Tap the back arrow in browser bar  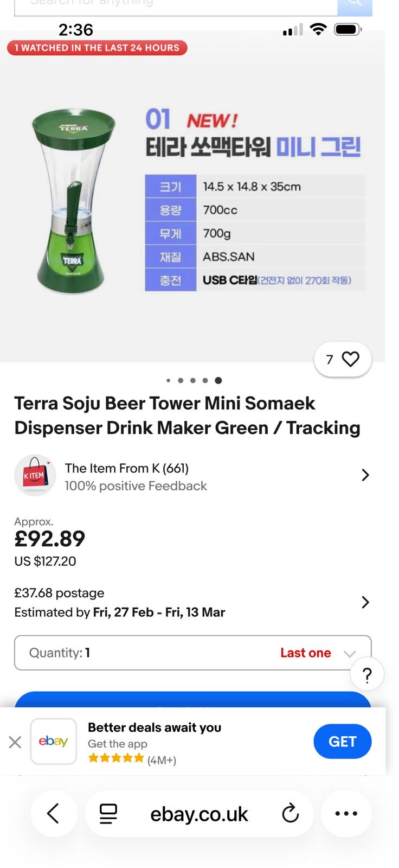[x=53, y=813]
